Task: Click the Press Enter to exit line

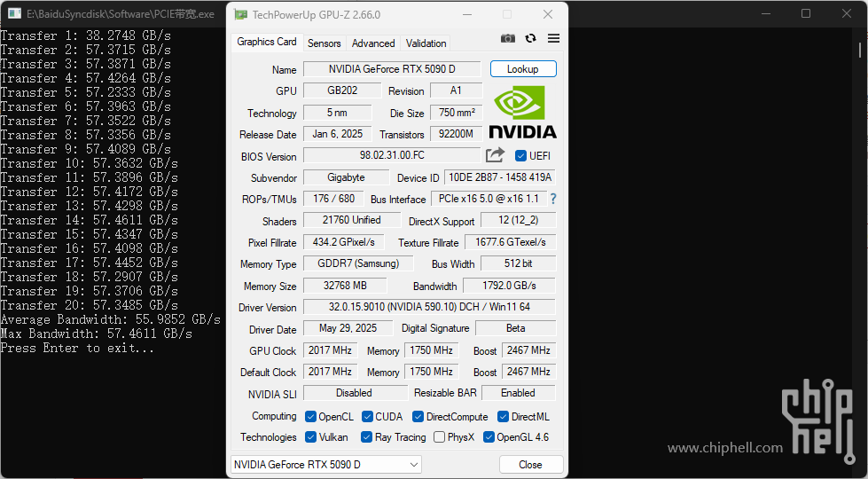Action: pyautogui.click(x=77, y=348)
